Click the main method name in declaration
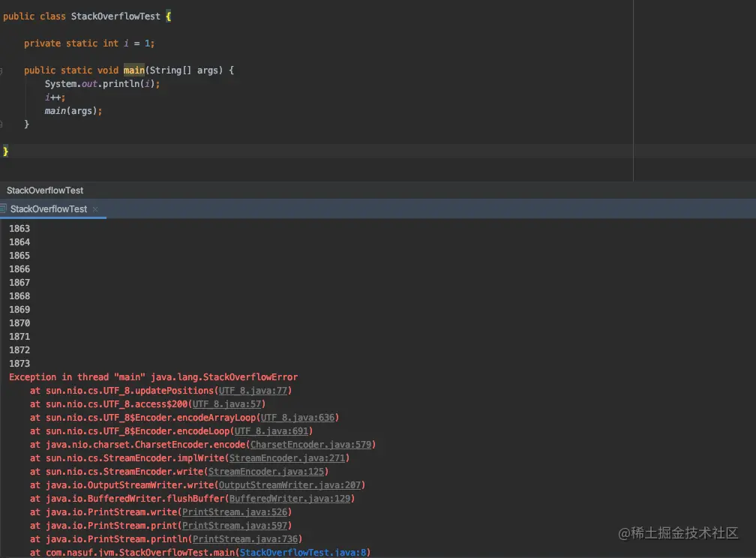This screenshot has height=558, width=756. coord(134,70)
